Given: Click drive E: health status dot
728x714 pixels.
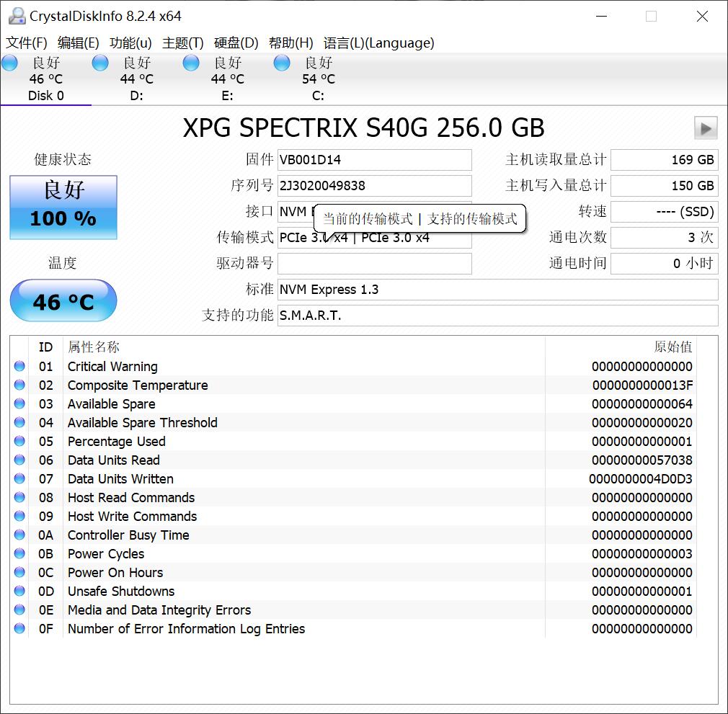Looking at the screenshot, I should pyautogui.click(x=191, y=63).
